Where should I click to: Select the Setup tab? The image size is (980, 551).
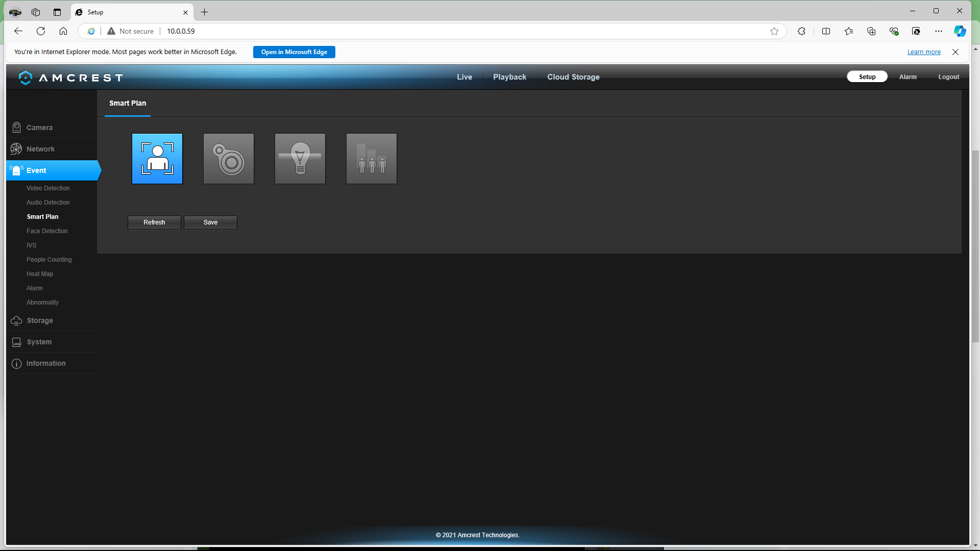point(867,77)
